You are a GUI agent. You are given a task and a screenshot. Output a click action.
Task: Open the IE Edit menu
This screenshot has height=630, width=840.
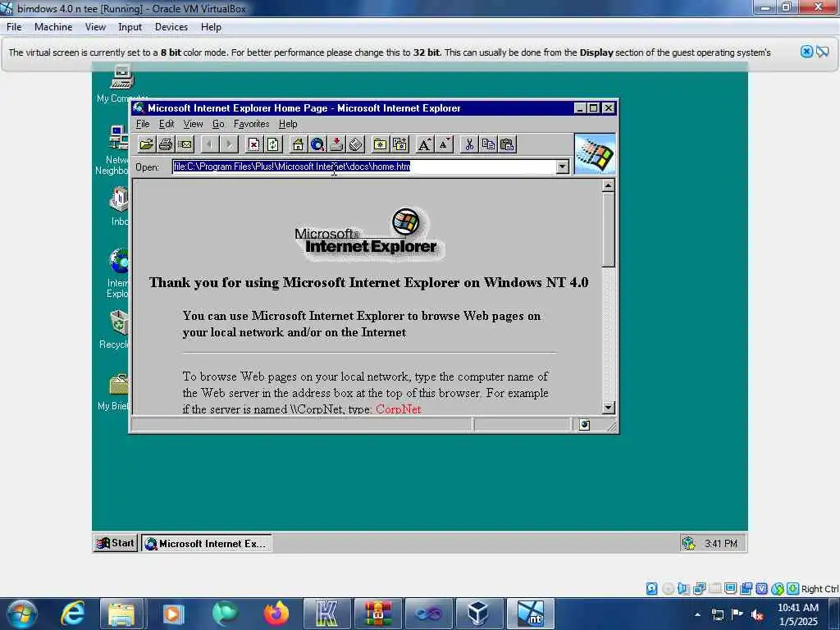tap(167, 124)
